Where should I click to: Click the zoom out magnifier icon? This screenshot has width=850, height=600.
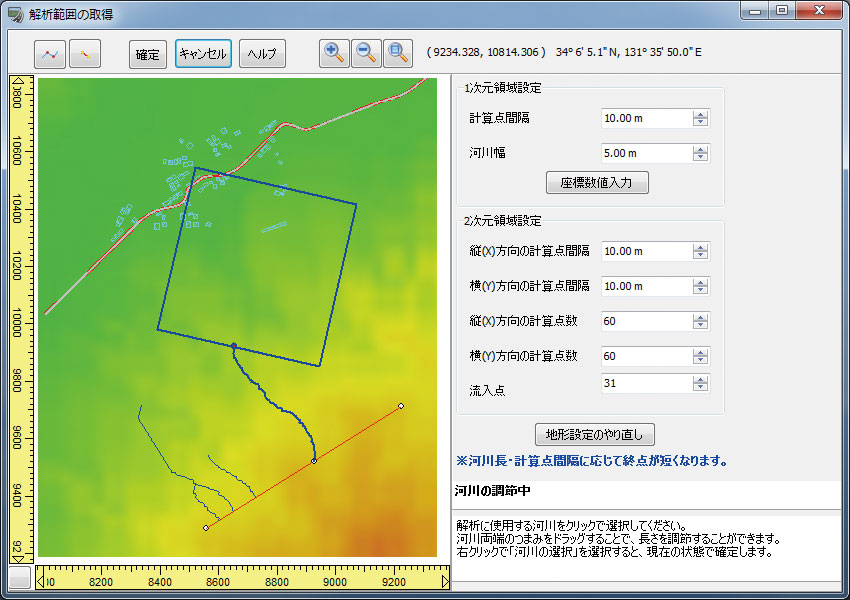(366, 53)
